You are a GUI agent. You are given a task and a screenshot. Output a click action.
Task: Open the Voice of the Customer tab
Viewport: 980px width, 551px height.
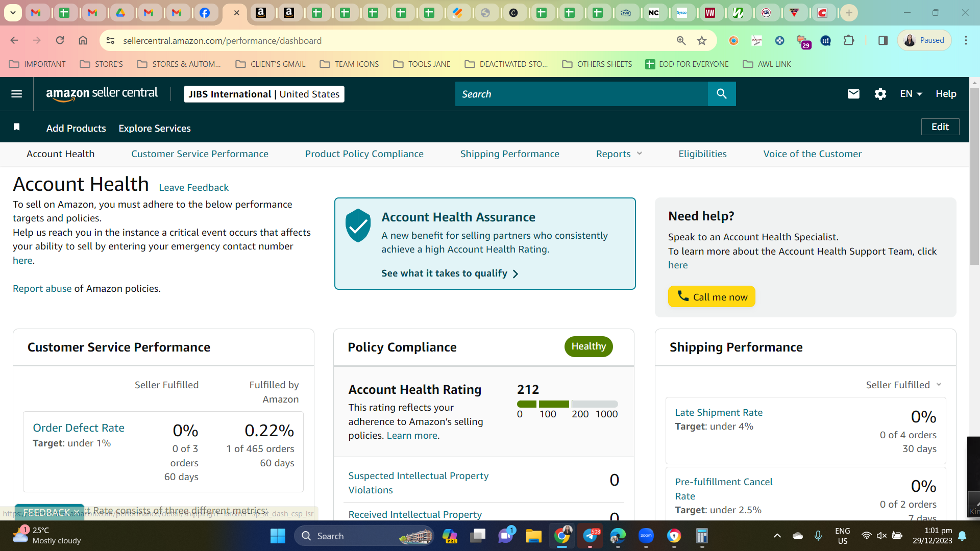click(812, 154)
